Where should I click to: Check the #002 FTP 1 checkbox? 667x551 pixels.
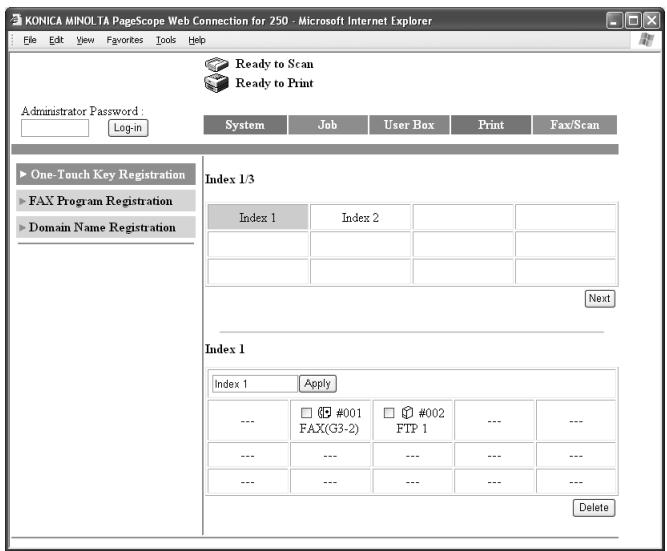click(x=389, y=413)
